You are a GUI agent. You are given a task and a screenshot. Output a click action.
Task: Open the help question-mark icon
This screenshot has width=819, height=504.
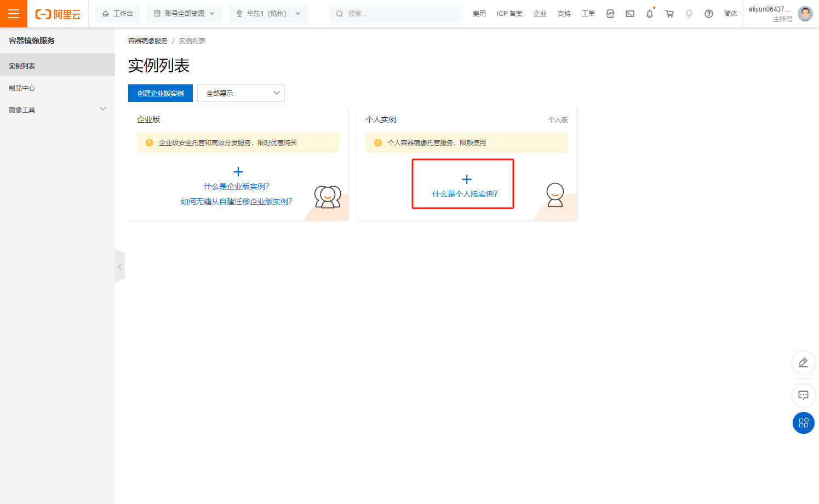708,13
